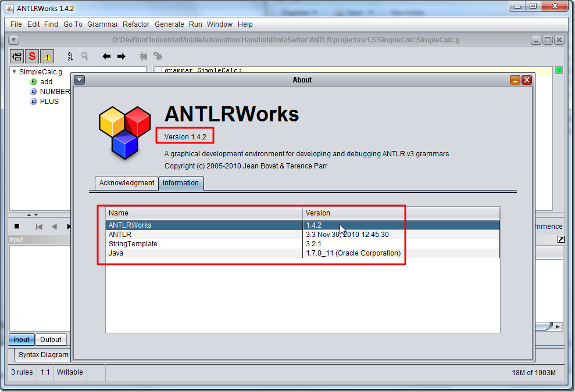The height and width of the screenshot is (392, 575).
Task: Open the Generate menu
Action: (x=169, y=24)
